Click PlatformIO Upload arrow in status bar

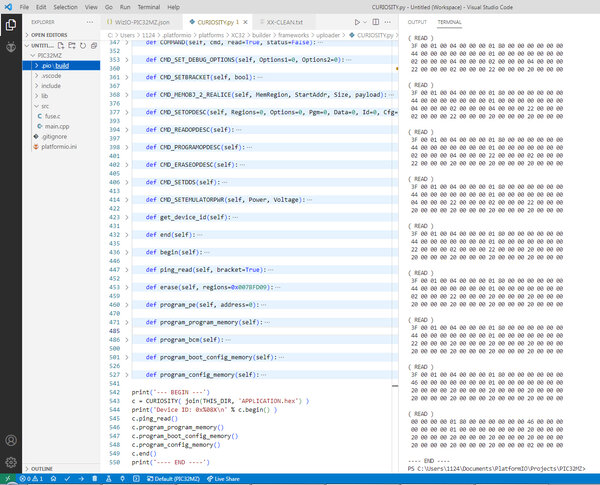tap(81, 478)
